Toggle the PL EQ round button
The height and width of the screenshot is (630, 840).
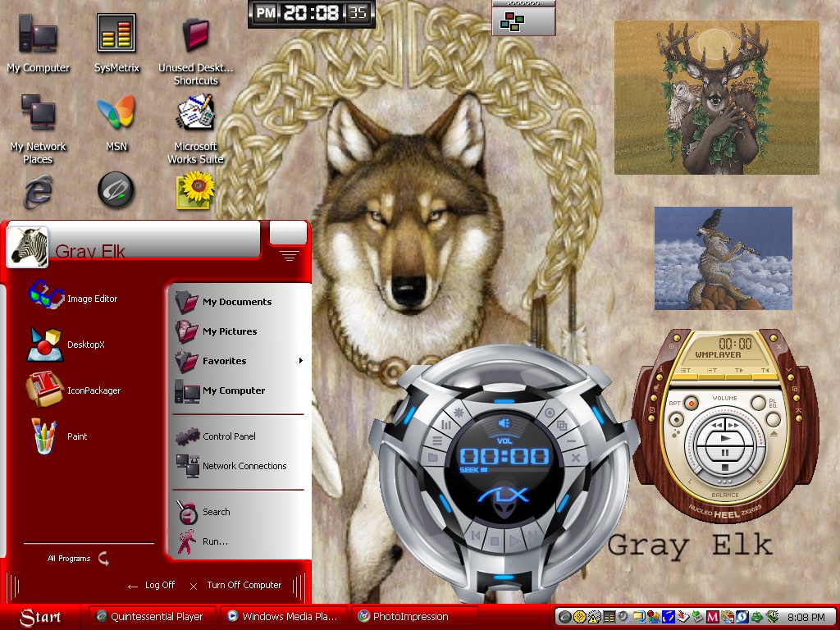point(758,403)
